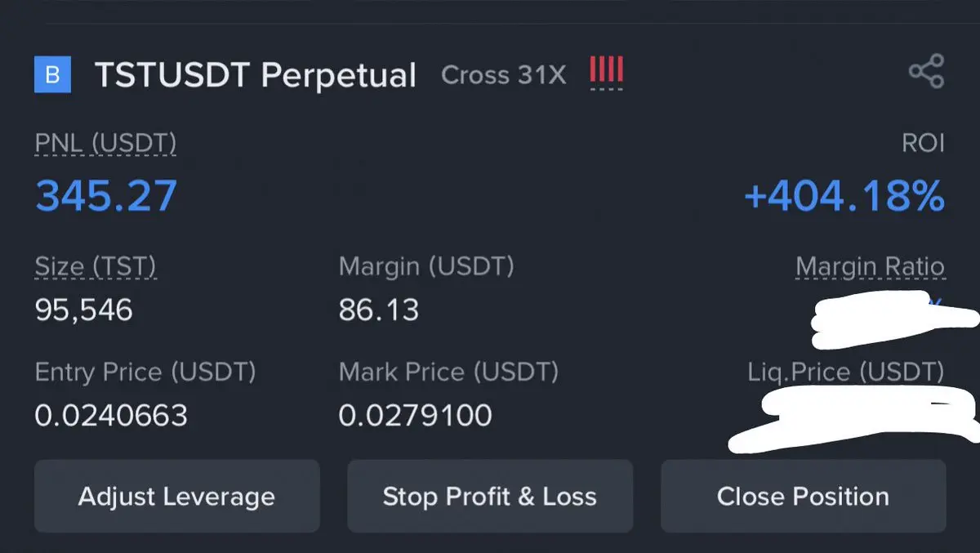Tap the position size value 95,546
Screen dimensions: 980x553
pyautogui.click(x=83, y=310)
